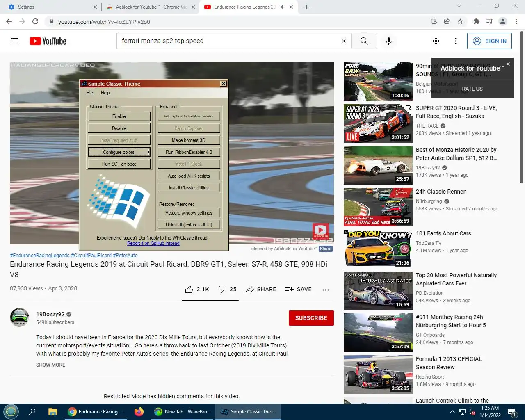This screenshot has width=525, height=420.
Task: Click Auto-load AHK scripts button
Action: coord(189,176)
